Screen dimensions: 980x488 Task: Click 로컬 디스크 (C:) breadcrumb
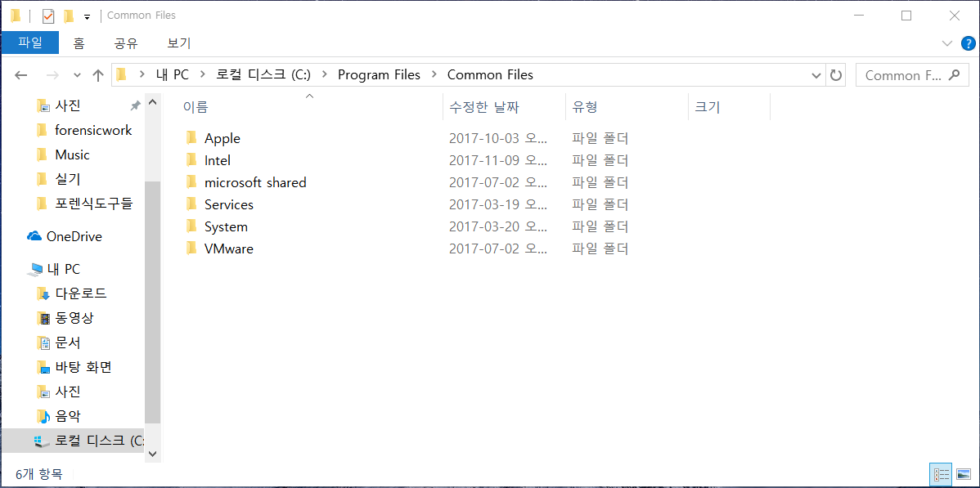(263, 75)
